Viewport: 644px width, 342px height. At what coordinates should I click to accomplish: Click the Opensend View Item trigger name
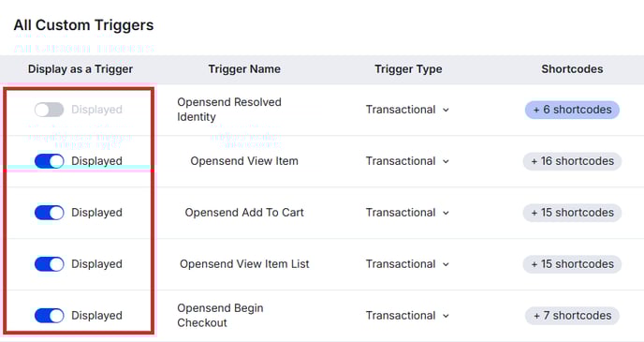(x=244, y=161)
